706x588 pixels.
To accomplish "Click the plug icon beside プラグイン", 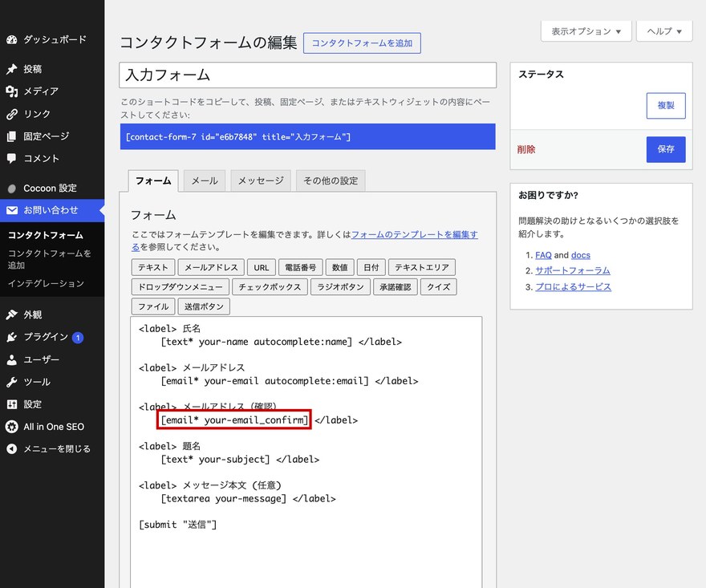I will point(12,337).
